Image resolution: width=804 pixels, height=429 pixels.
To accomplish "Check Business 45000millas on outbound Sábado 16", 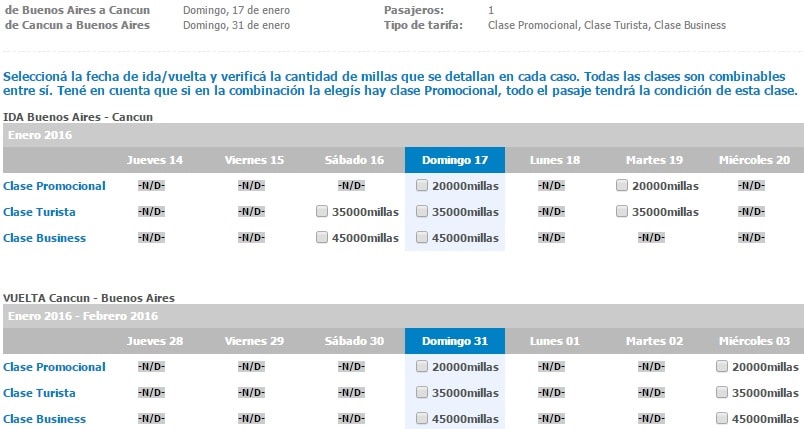I will (321, 237).
